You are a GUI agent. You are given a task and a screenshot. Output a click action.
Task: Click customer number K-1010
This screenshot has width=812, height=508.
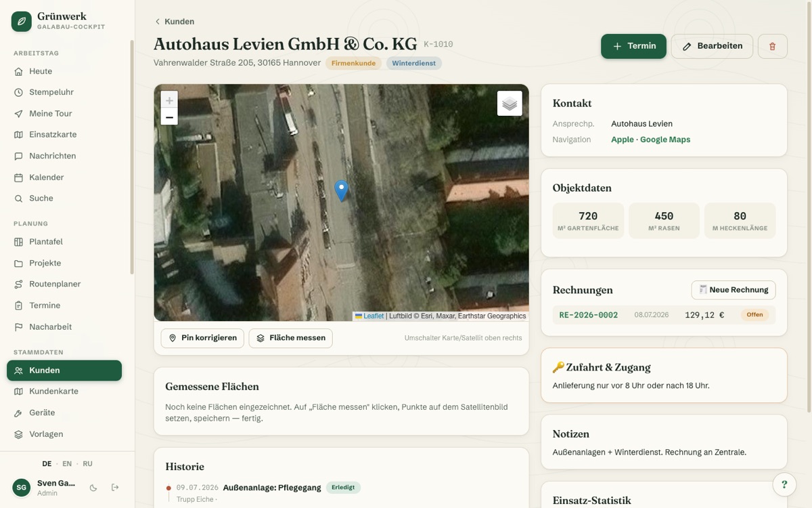438,45
